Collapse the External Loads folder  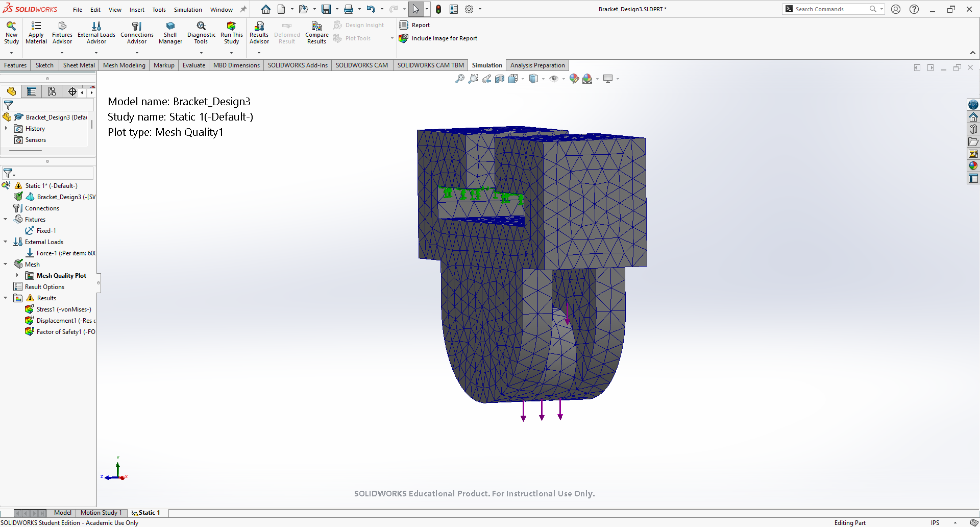click(x=6, y=242)
